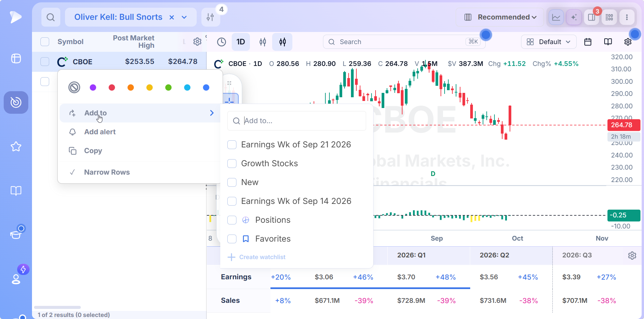The height and width of the screenshot is (319, 644).
Task: Check the Earnings Wk of Sep 14 2026 box
Action: click(232, 201)
